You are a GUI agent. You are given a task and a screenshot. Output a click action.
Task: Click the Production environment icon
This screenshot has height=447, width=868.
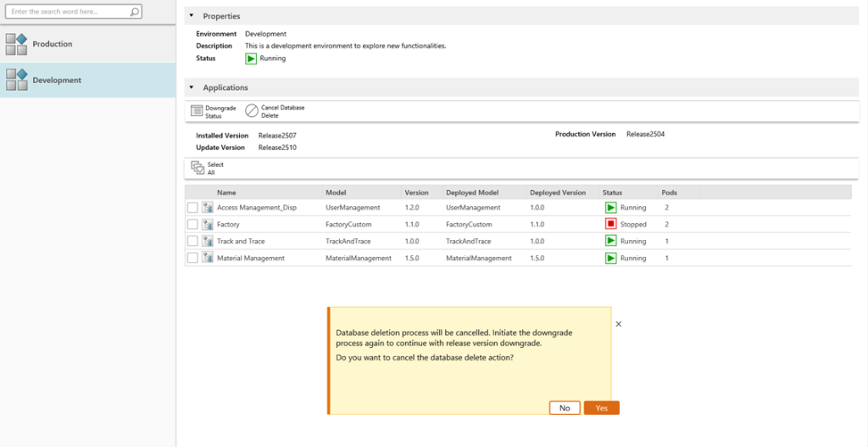pos(17,44)
